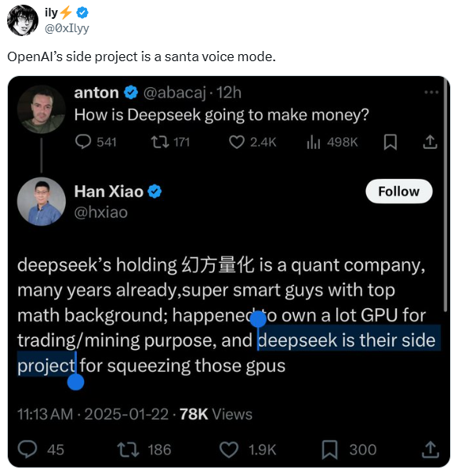Share Han Xiao's post via bottom upload icon
The image size is (454, 476).
pyautogui.click(x=430, y=449)
